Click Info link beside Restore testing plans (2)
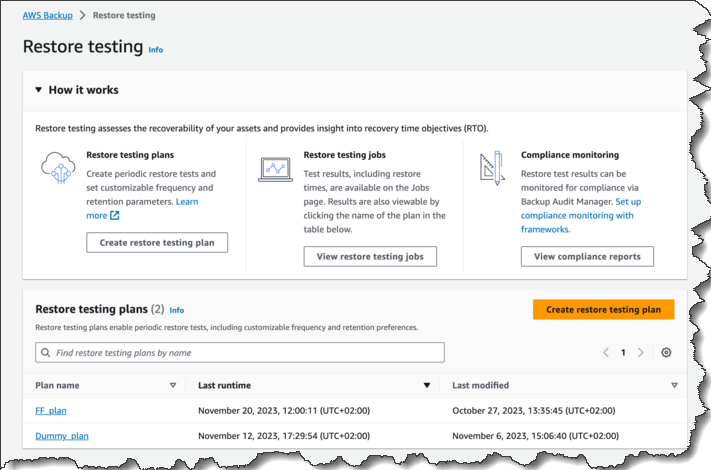The width and height of the screenshot is (711, 470). coord(177,310)
